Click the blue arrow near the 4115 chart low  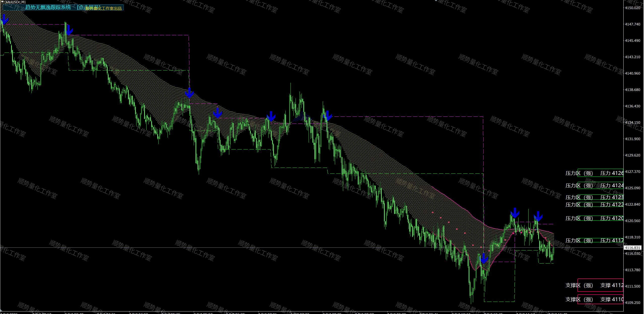pos(484,258)
